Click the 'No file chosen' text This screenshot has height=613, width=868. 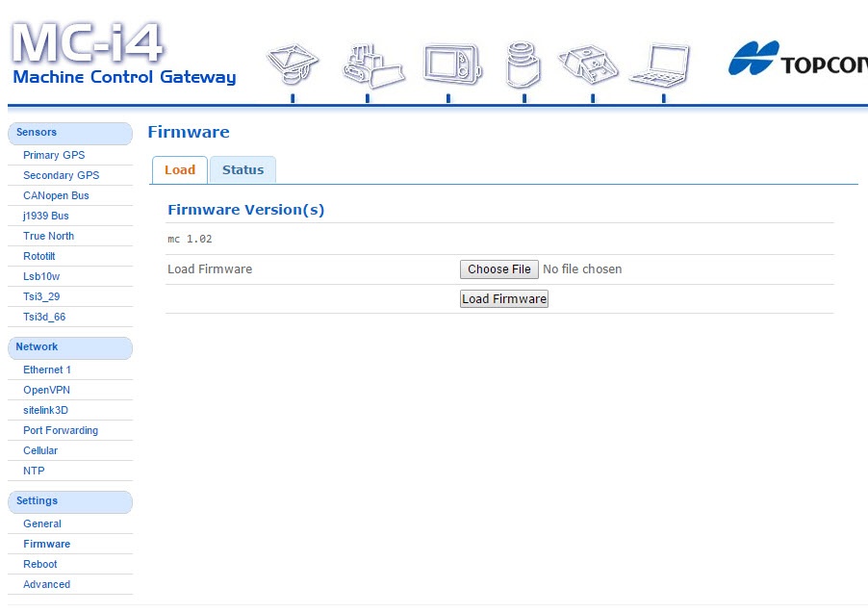coord(582,269)
